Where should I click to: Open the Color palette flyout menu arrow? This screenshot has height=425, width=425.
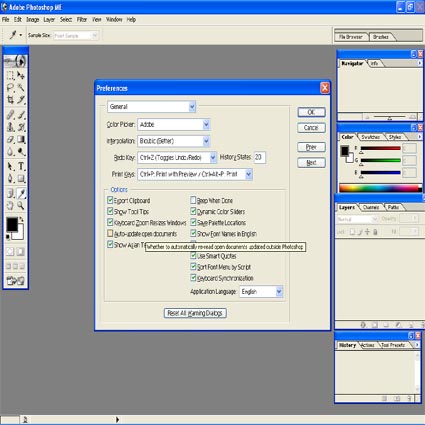420,137
